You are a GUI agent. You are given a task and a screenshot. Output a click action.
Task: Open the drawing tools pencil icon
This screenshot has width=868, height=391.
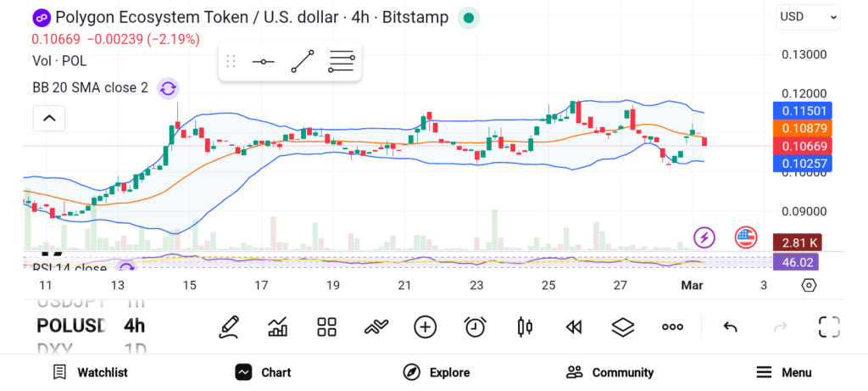coord(228,327)
